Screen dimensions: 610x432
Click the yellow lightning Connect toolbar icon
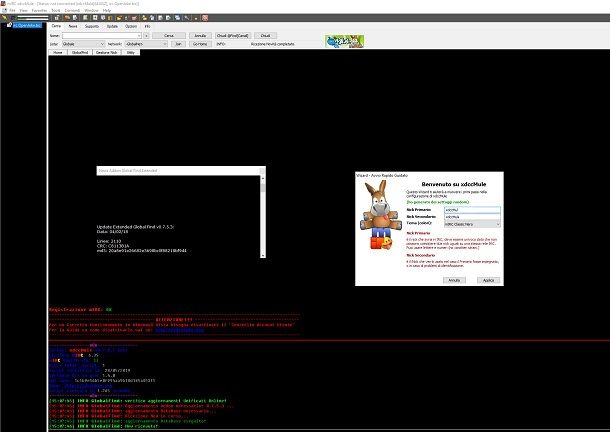[5, 18]
